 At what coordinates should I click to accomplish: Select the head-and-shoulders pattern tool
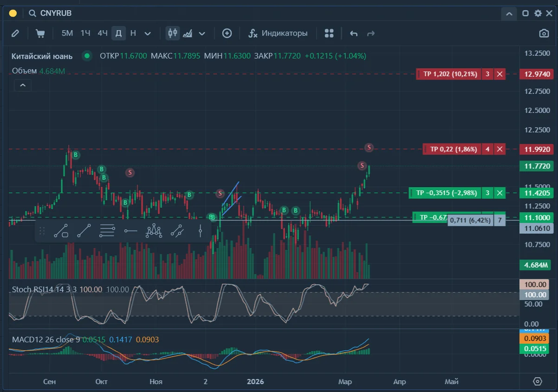154,230
